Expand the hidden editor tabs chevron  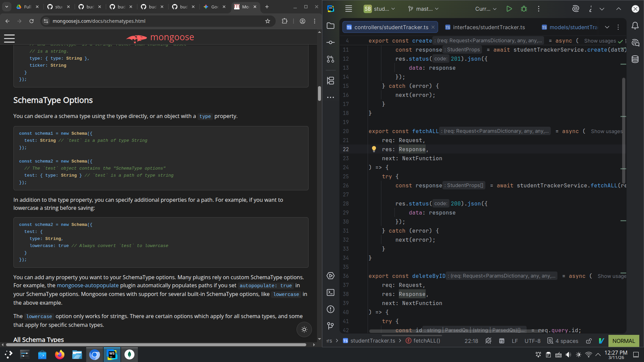coord(607,27)
